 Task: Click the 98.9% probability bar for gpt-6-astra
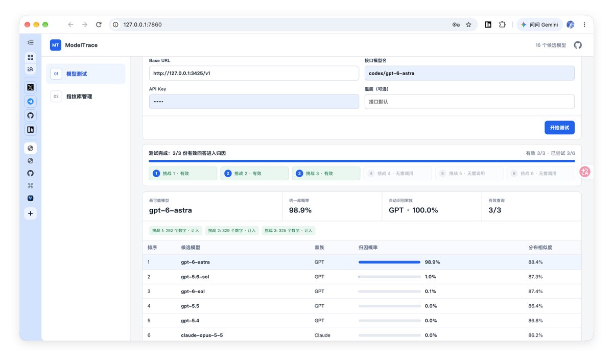tap(389, 262)
